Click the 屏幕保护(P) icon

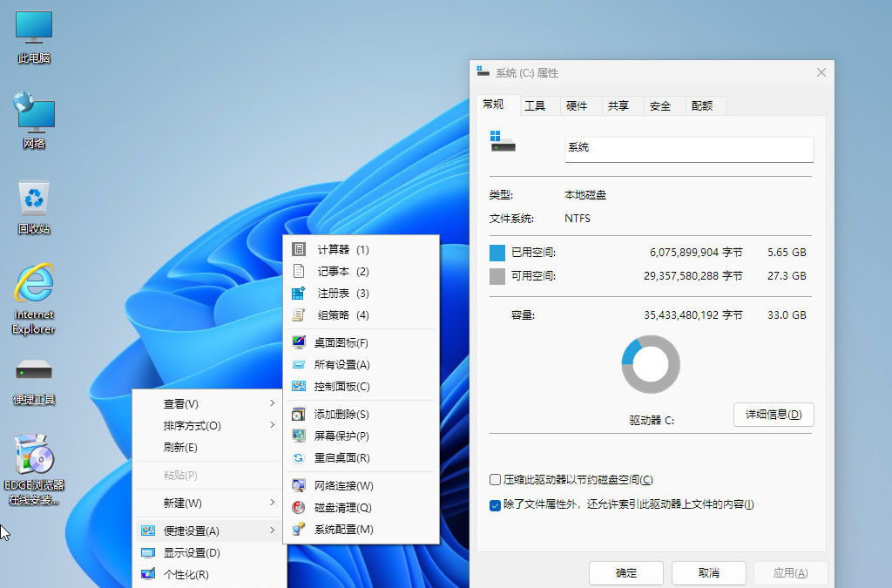pyautogui.click(x=299, y=436)
